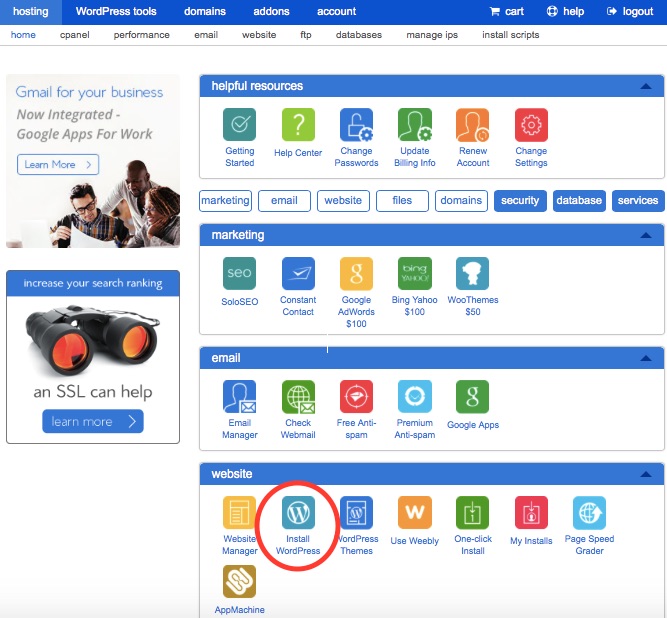Click learn more on SSL banner
Viewport: 667px width, 618px height.
(93, 421)
